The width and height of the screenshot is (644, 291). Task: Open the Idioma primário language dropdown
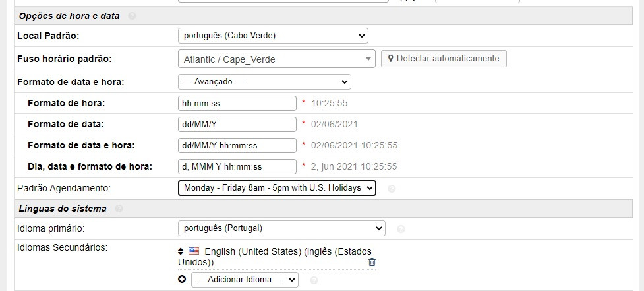coord(281,228)
